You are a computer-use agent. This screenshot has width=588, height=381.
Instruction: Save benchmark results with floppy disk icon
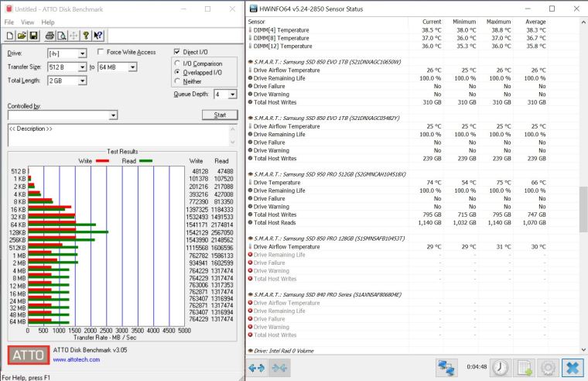pyautogui.click(x=33, y=36)
